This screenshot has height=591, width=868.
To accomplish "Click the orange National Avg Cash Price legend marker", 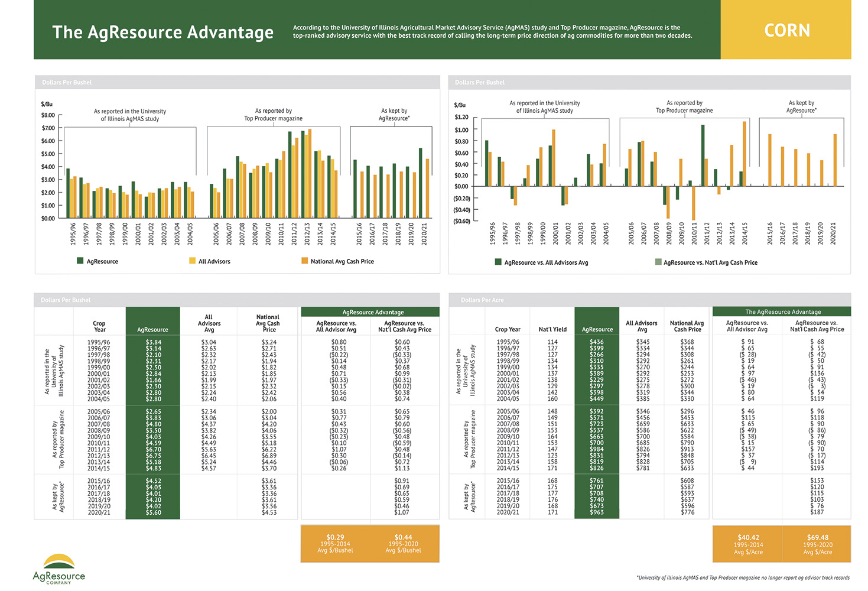I will pyautogui.click(x=304, y=261).
